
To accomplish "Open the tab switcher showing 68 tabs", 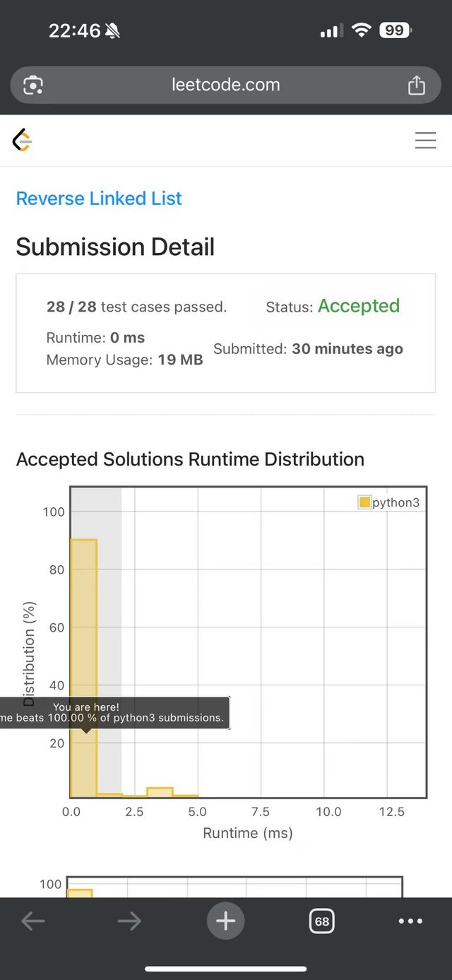I will (x=322, y=921).
